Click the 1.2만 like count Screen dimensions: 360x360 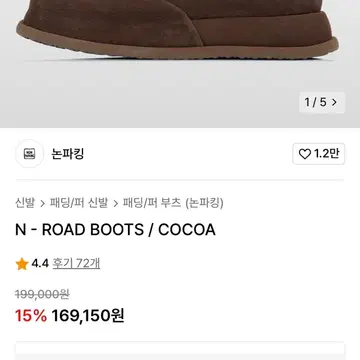point(326,154)
